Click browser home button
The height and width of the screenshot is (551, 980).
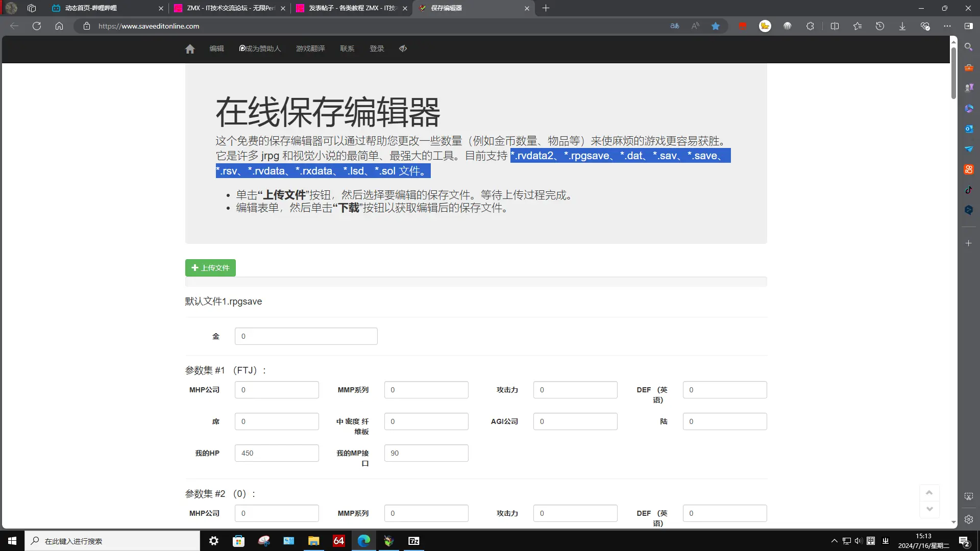(x=59, y=26)
